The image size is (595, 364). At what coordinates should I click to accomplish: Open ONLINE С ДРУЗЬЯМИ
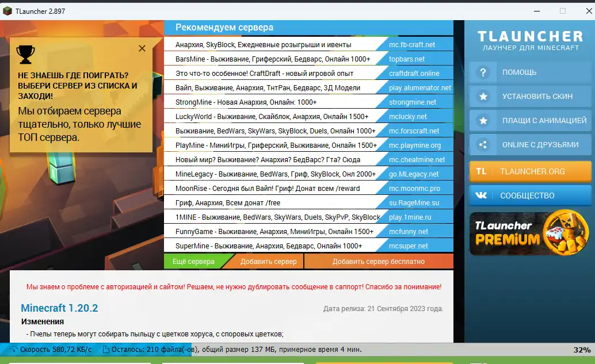pyautogui.click(x=530, y=144)
